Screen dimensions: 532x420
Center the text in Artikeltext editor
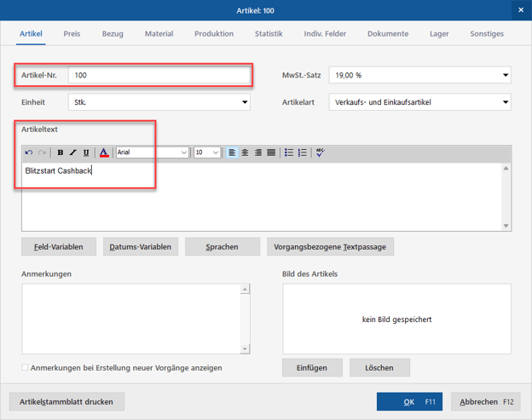pos(245,152)
